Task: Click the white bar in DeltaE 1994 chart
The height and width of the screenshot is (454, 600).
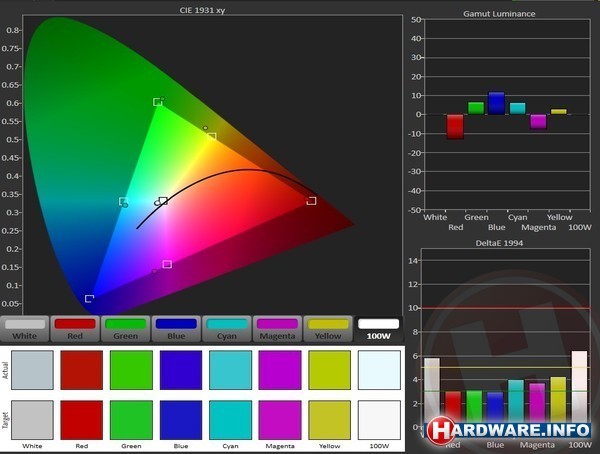Action: pos(432,389)
